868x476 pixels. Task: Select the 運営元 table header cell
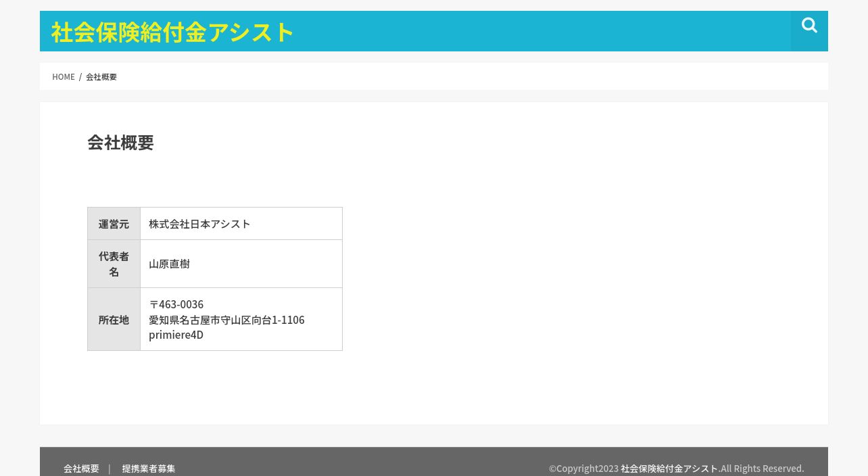(x=114, y=224)
